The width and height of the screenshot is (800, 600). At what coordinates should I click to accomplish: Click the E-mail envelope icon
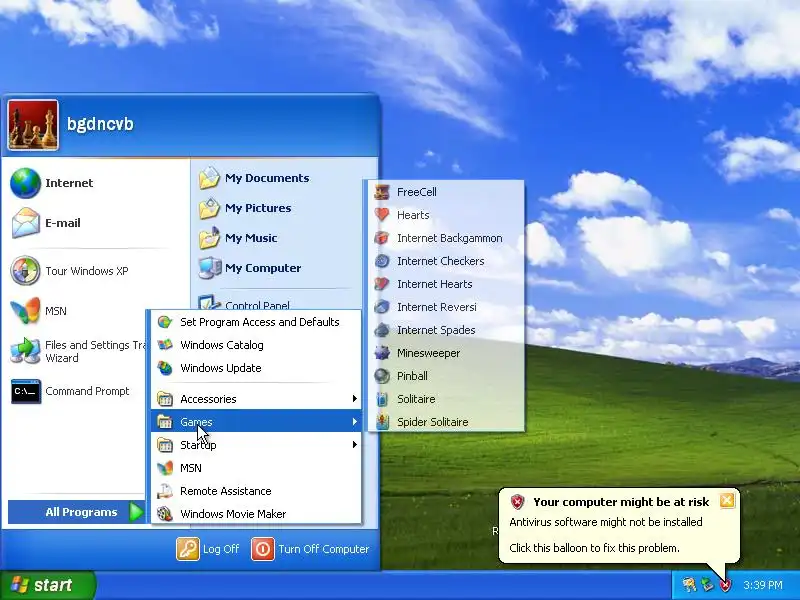(25, 223)
